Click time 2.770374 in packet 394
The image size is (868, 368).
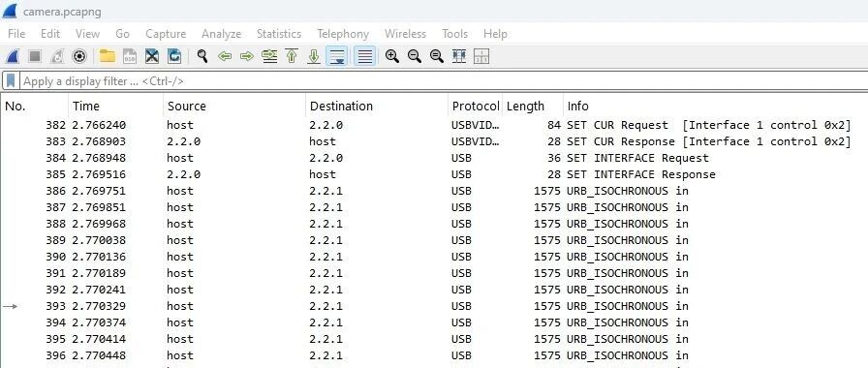pyautogui.click(x=99, y=322)
